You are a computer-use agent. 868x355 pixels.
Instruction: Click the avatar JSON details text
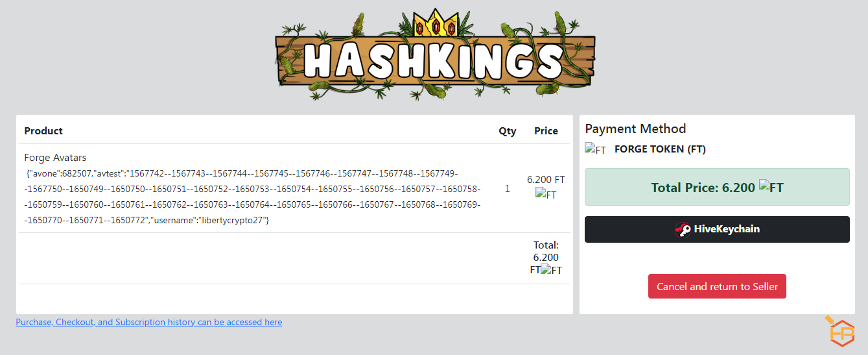[253, 197]
